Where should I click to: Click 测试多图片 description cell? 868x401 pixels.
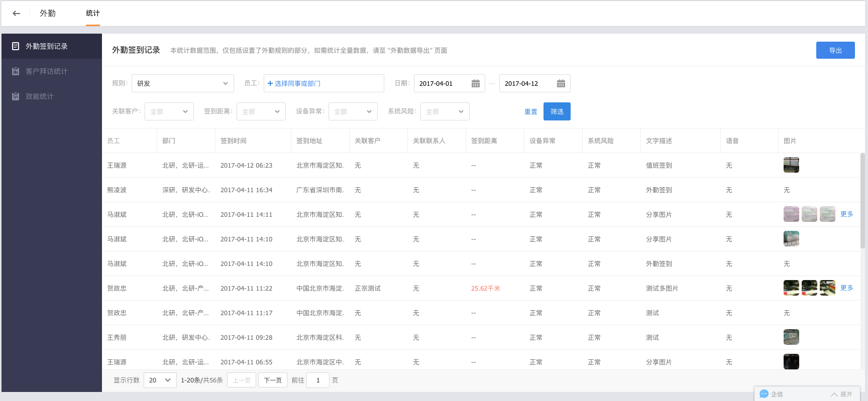click(x=662, y=289)
